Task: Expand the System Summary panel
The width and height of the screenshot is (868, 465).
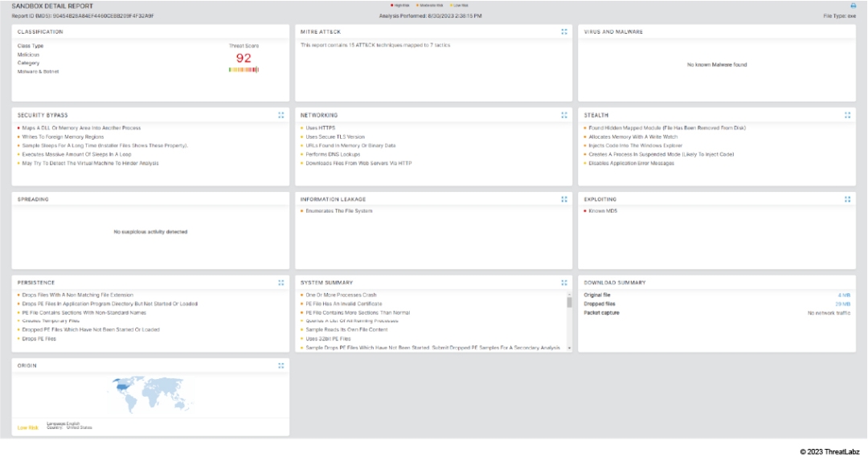Action: 564,282
